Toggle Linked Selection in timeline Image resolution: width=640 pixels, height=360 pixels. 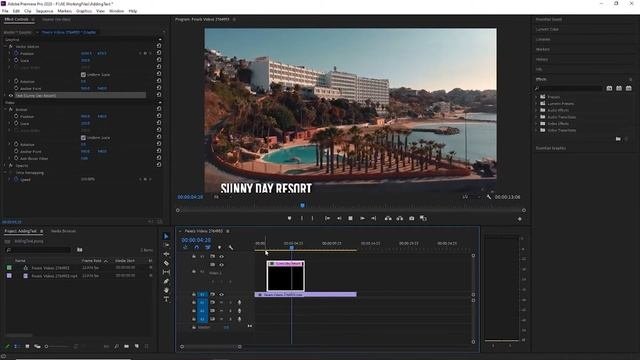click(x=208, y=247)
